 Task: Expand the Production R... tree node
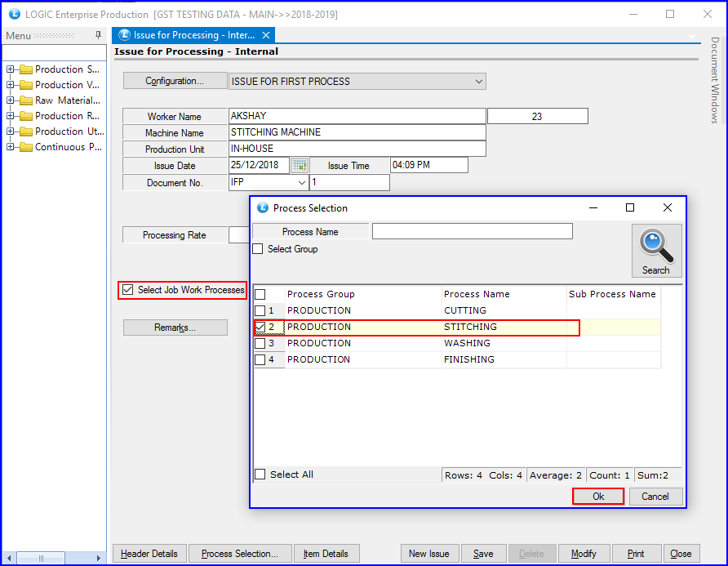click(11, 116)
